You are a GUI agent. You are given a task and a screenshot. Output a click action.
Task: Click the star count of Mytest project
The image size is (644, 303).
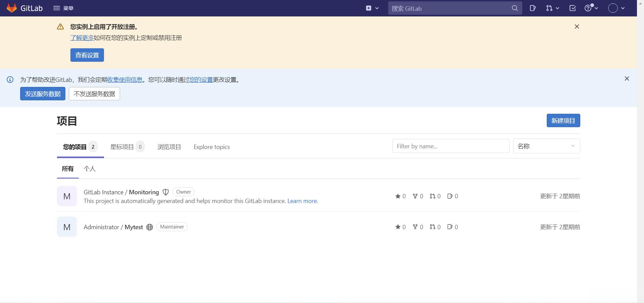[x=400, y=227]
